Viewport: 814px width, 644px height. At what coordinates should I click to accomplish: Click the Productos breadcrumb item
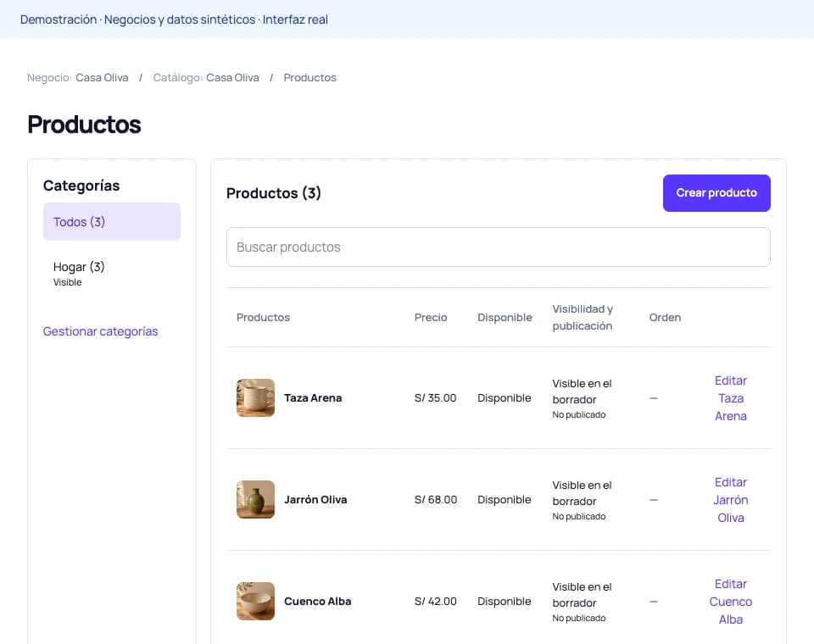[310, 77]
